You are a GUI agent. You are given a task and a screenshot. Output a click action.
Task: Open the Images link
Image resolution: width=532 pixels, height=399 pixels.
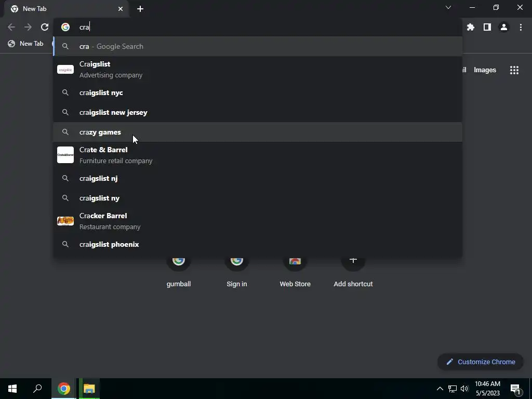click(x=485, y=70)
